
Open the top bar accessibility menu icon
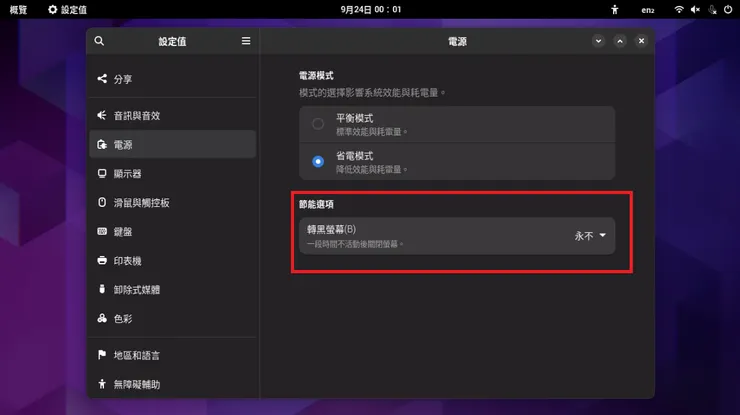(614, 9)
